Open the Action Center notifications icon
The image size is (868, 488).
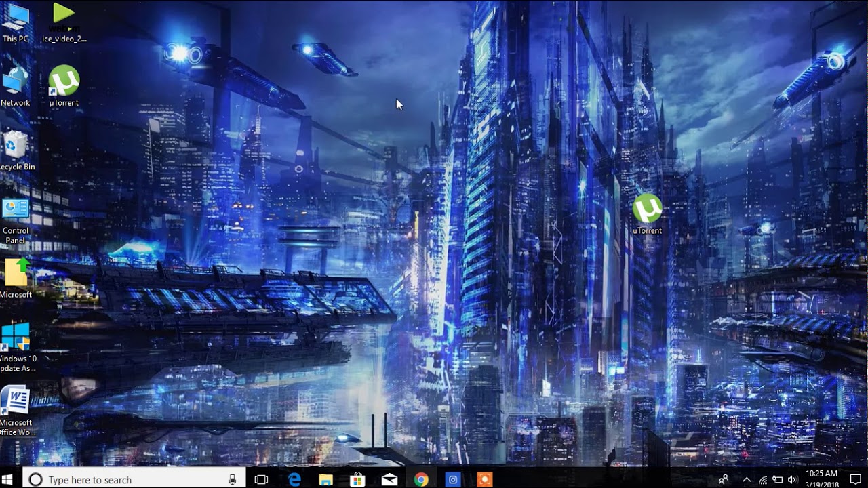pos(855,480)
